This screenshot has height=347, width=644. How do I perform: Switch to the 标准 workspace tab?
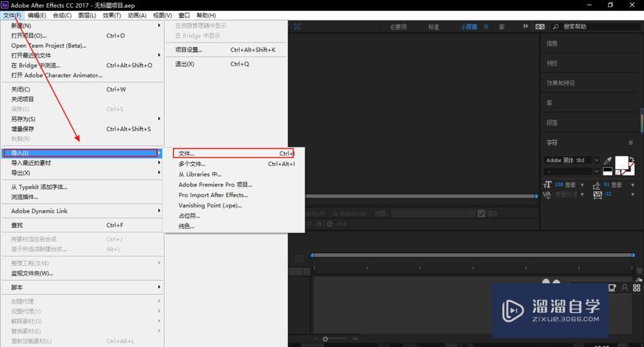pos(433,26)
